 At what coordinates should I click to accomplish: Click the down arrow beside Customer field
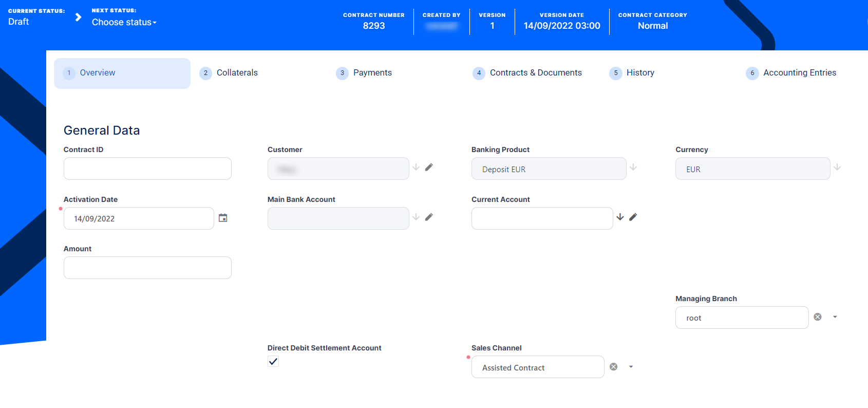(x=416, y=167)
